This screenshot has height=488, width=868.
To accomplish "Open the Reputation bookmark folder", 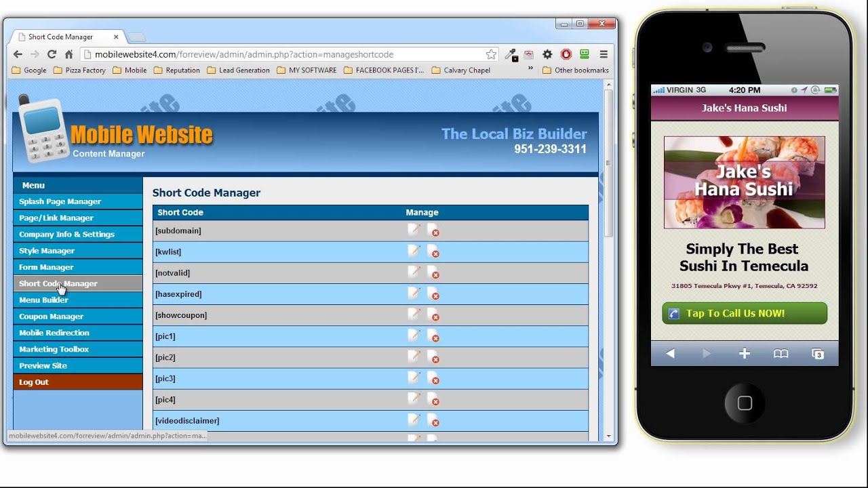I will [177, 70].
